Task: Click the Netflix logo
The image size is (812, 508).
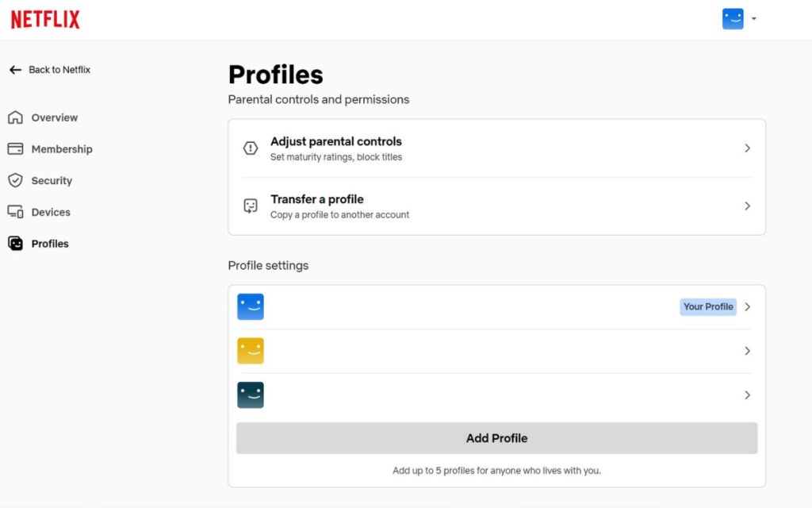Action: (x=45, y=20)
